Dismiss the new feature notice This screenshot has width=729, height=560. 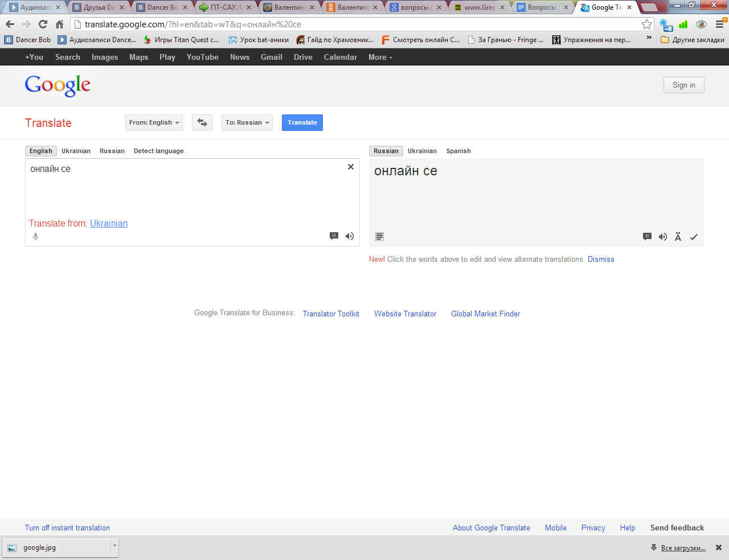point(601,259)
